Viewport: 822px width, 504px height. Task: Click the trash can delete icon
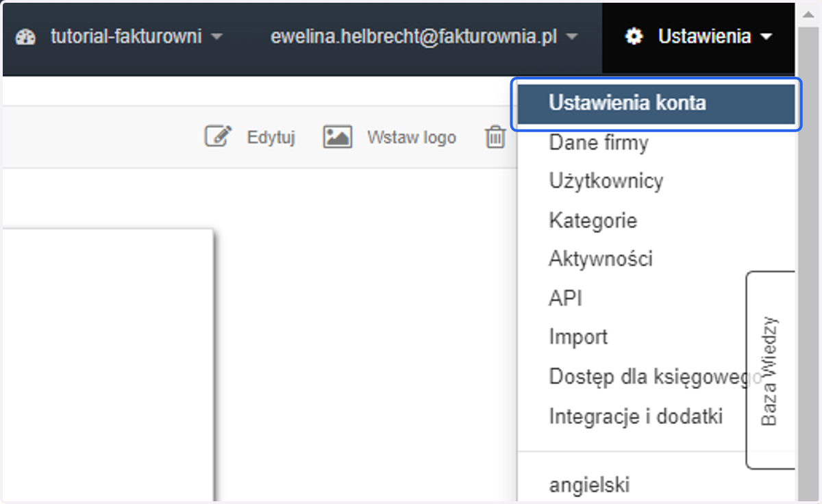pos(495,137)
